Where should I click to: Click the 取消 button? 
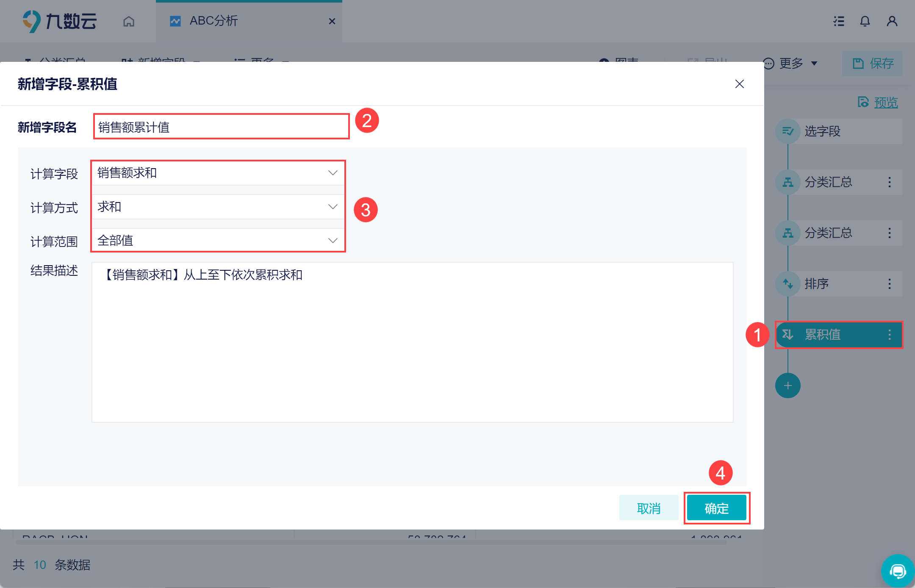649,508
